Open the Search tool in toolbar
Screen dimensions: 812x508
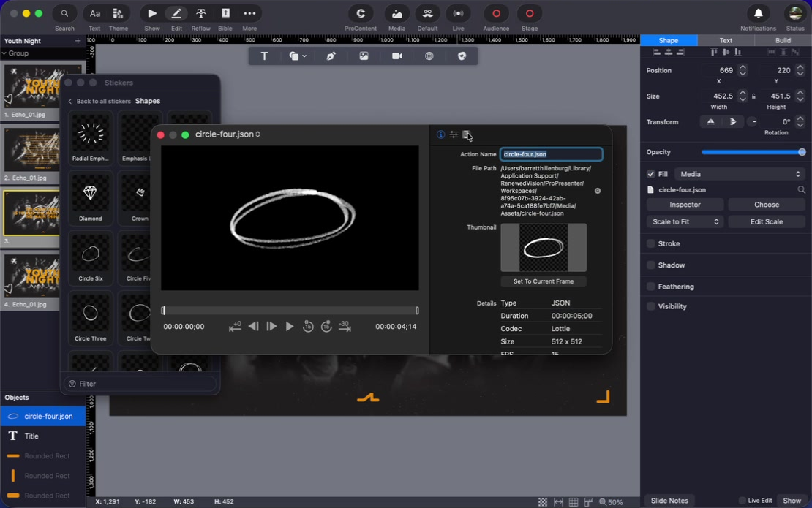click(x=64, y=13)
